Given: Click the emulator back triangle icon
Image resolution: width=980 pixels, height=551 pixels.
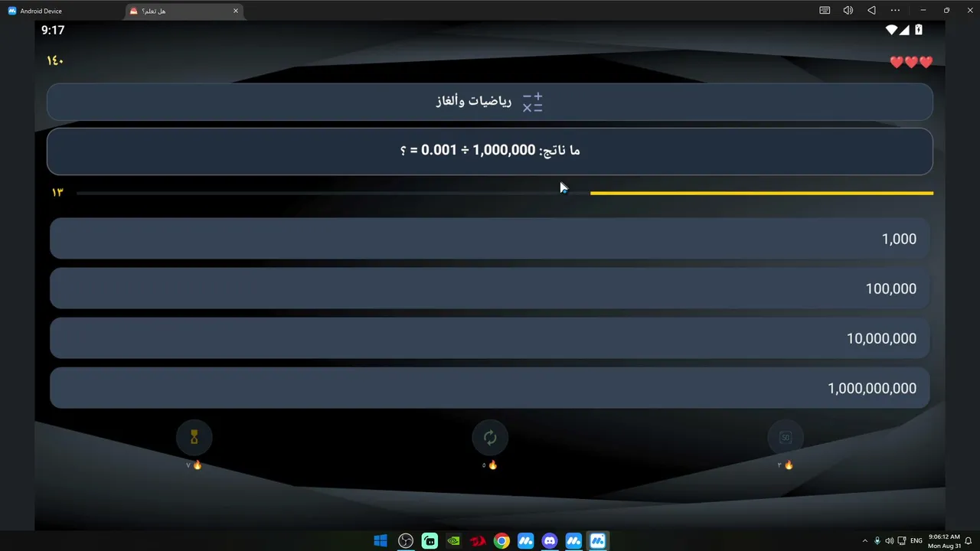Looking at the screenshot, I should coord(871,11).
